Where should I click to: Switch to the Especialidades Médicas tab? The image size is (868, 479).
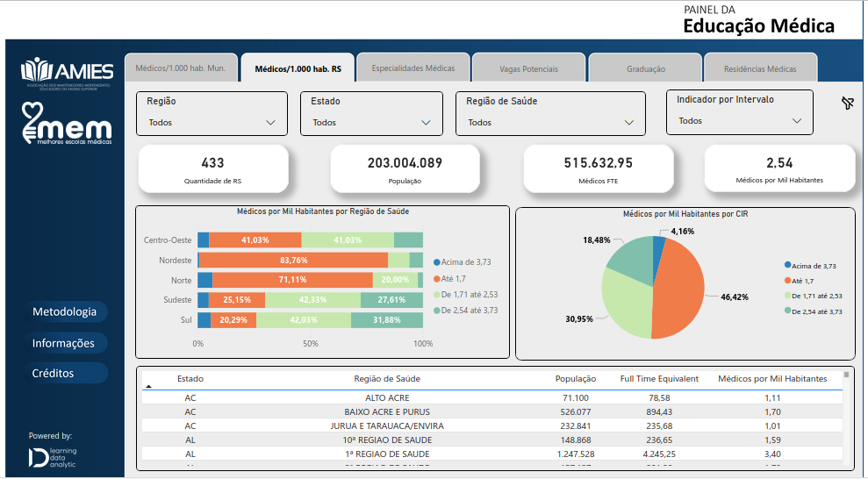coord(412,68)
